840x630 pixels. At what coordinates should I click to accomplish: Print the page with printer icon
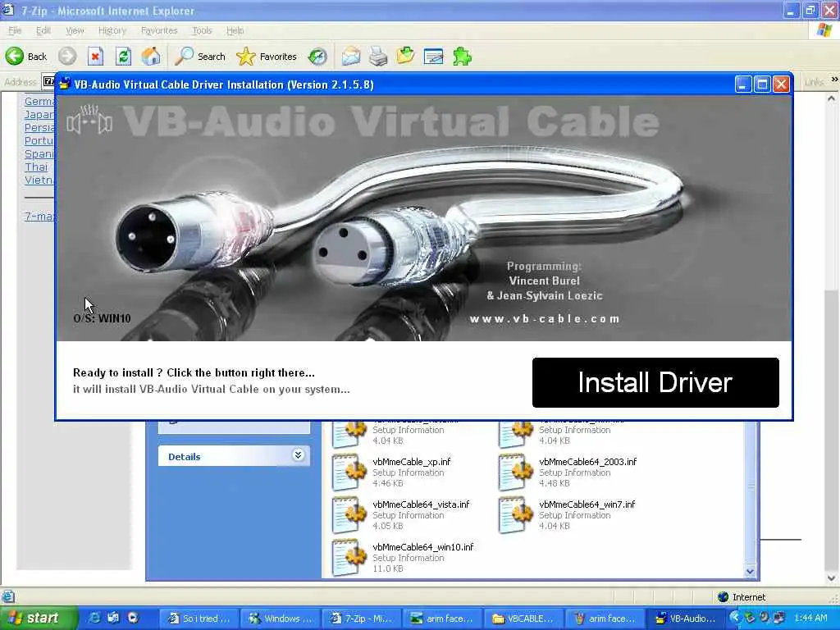click(378, 57)
